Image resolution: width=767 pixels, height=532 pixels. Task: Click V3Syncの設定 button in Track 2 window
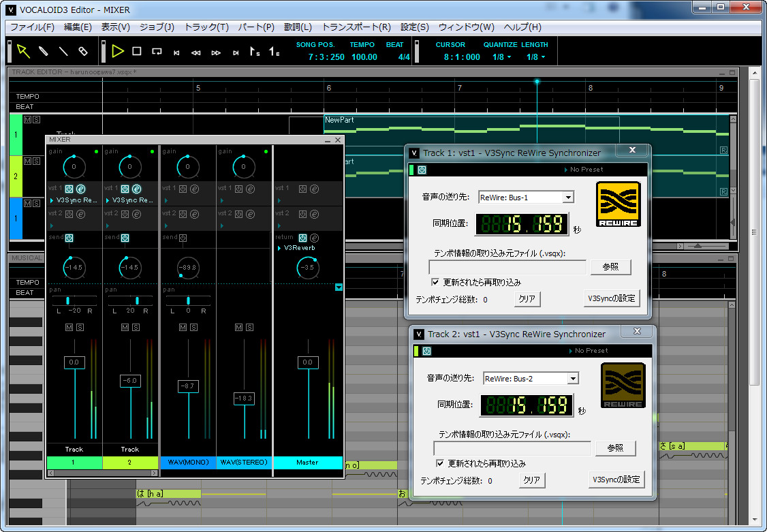click(616, 480)
